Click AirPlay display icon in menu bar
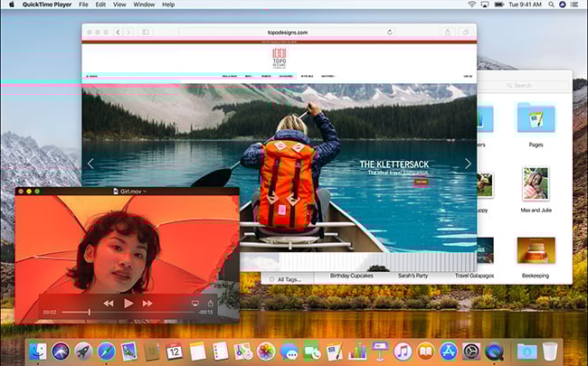This screenshot has height=366, width=588. pos(485,5)
